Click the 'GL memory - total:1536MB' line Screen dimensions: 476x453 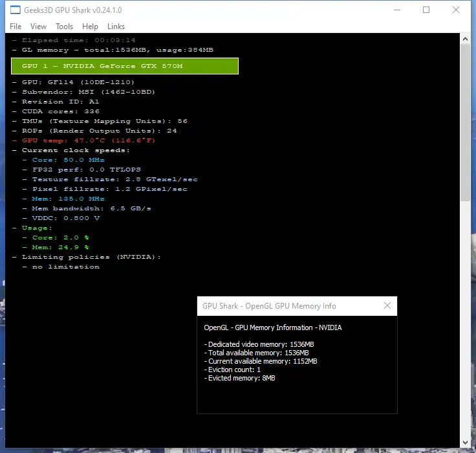click(113, 50)
